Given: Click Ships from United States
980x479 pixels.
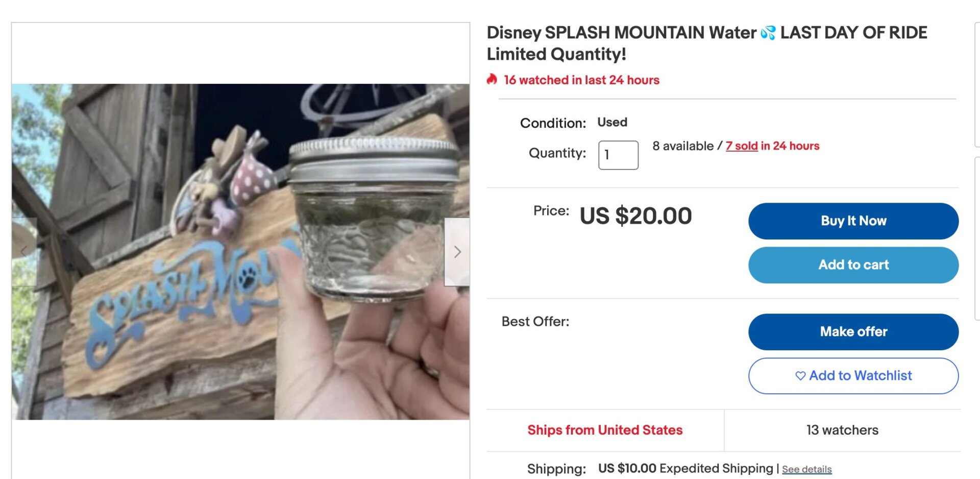Looking at the screenshot, I should 604,430.
